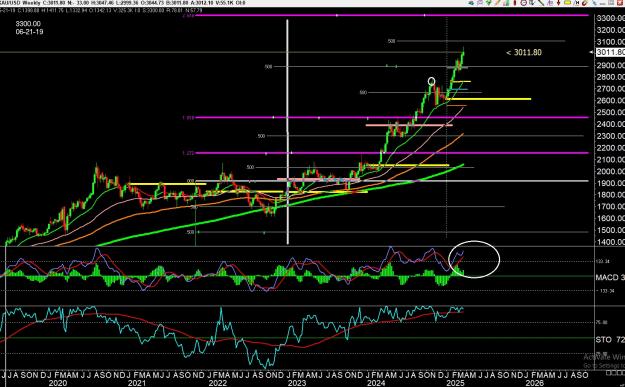Click the yellow bell-shaped toolbar icon
Image resolution: width=625 pixels, height=387 pixels.
point(567,3)
